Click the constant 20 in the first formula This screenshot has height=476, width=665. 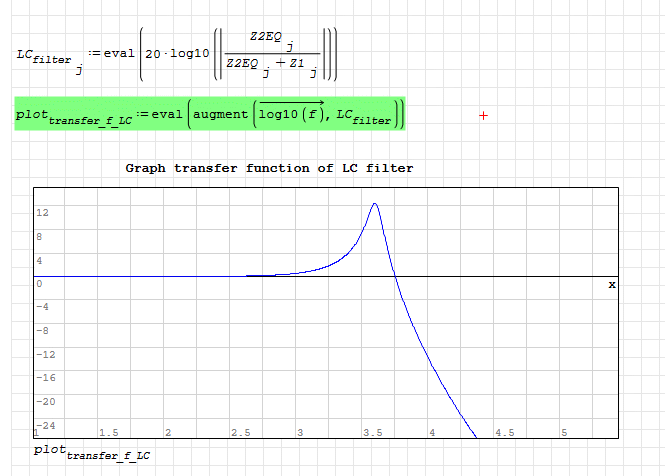(x=153, y=52)
